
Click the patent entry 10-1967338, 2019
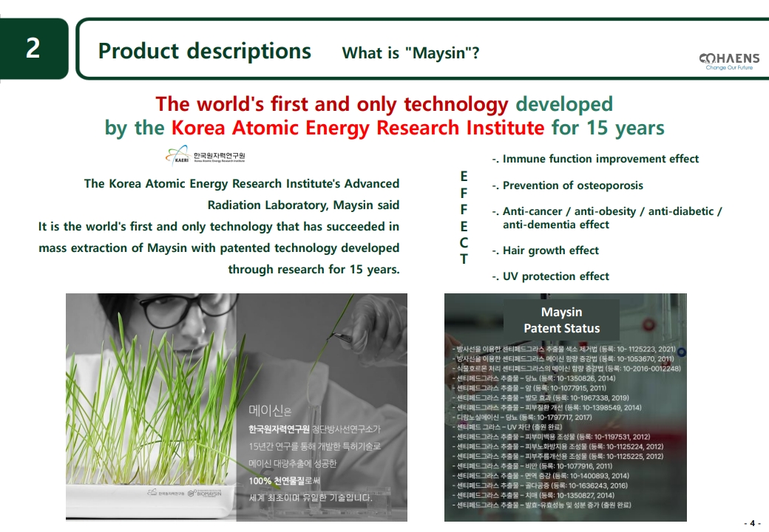pos(541,398)
